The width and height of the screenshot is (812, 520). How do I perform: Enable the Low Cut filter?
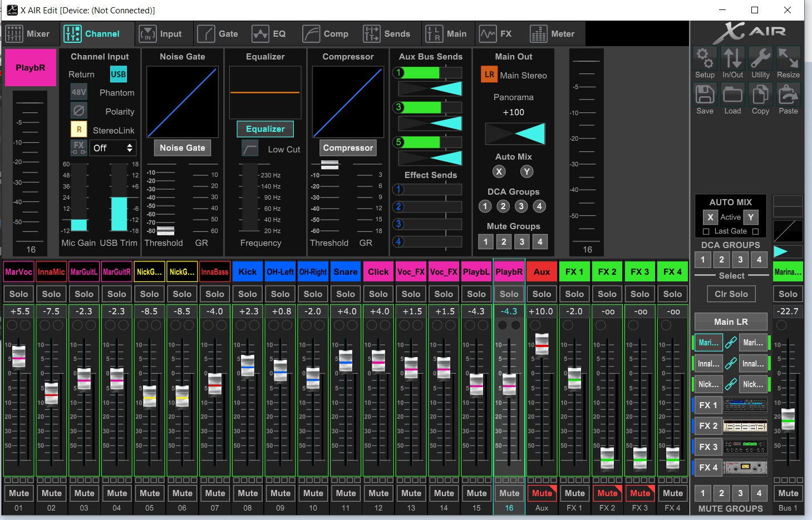250,149
